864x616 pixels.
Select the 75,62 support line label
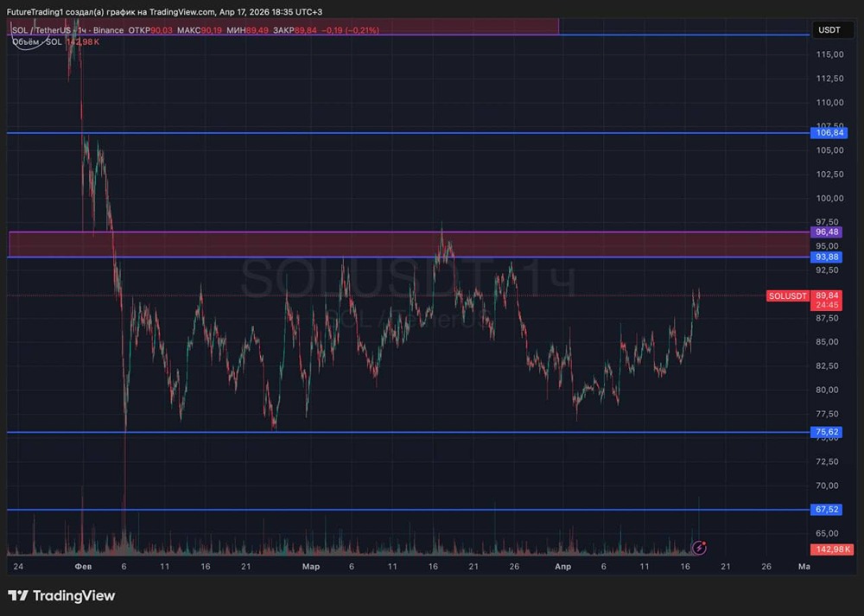coord(829,432)
